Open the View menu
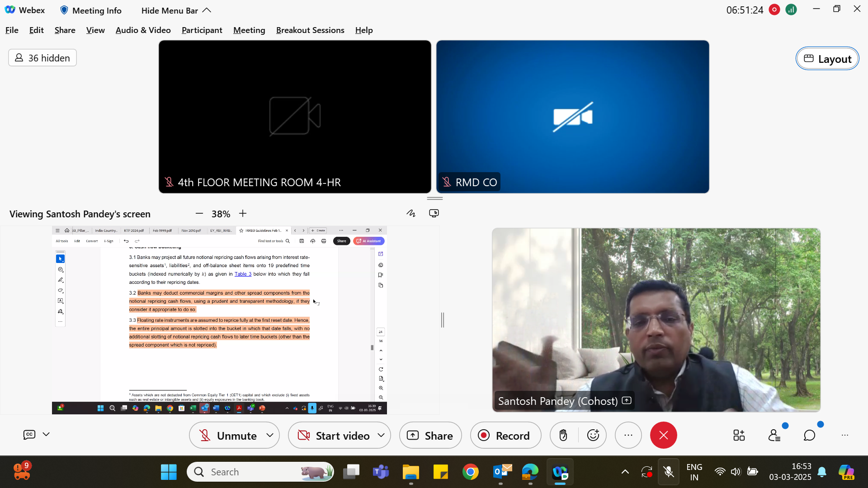868x488 pixels. pos(95,30)
